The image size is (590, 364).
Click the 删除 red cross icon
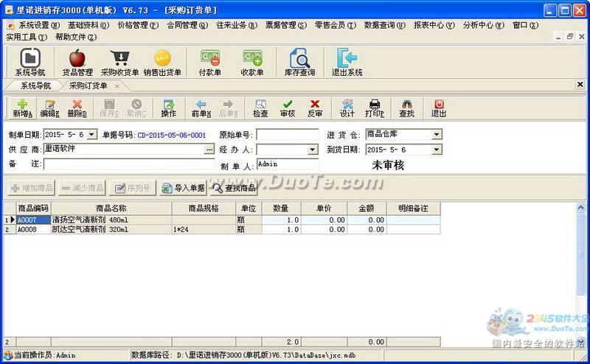[x=77, y=108]
